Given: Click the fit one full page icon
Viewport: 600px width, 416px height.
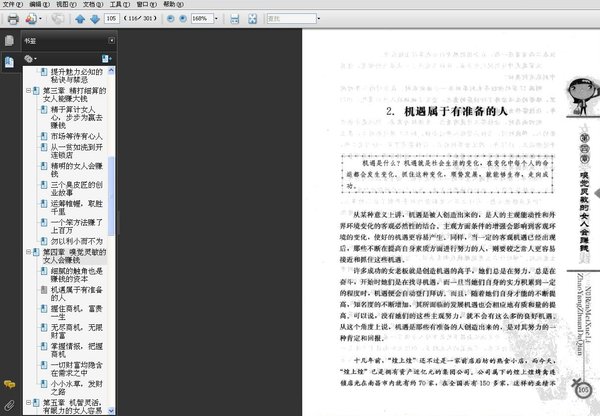Looking at the screenshot, I should tap(253, 19).
